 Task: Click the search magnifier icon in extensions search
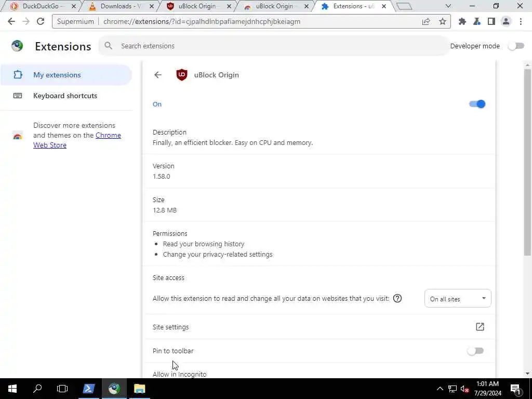click(x=108, y=46)
